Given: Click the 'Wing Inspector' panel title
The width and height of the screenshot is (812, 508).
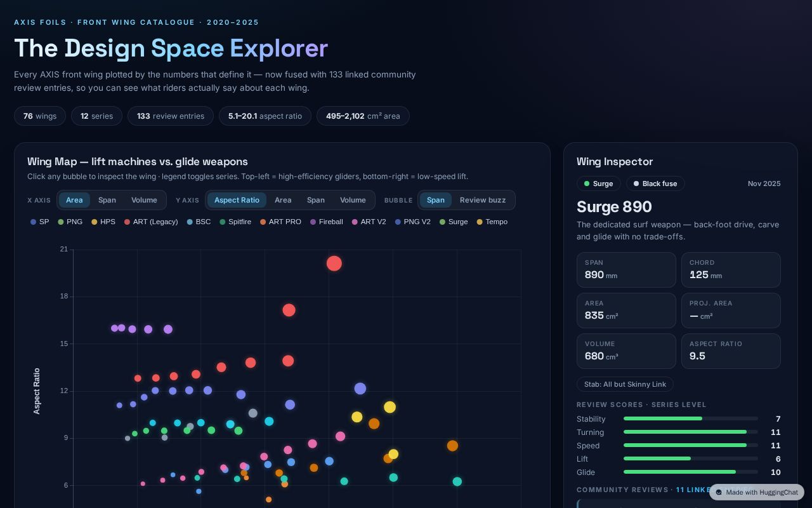Looking at the screenshot, I should pyautogui.click(x=615, y=162).
